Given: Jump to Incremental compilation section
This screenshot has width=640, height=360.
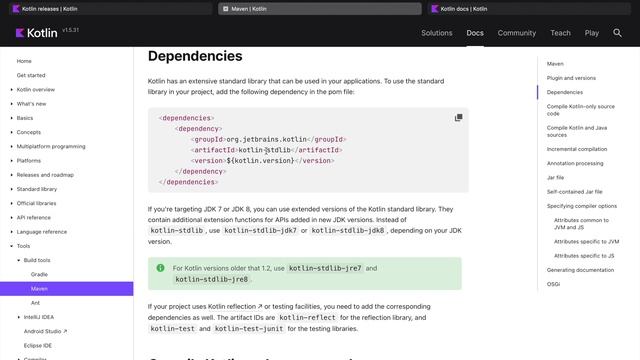Looking at the screenshot, I should pyautogui.click(x=577, y=149).
